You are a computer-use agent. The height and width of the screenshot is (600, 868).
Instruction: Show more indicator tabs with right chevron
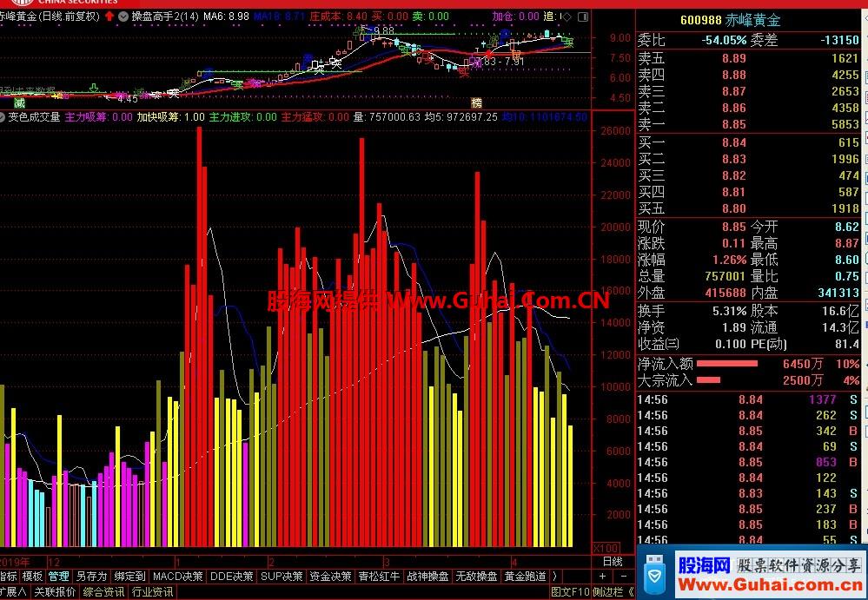(x=555, y=577)
